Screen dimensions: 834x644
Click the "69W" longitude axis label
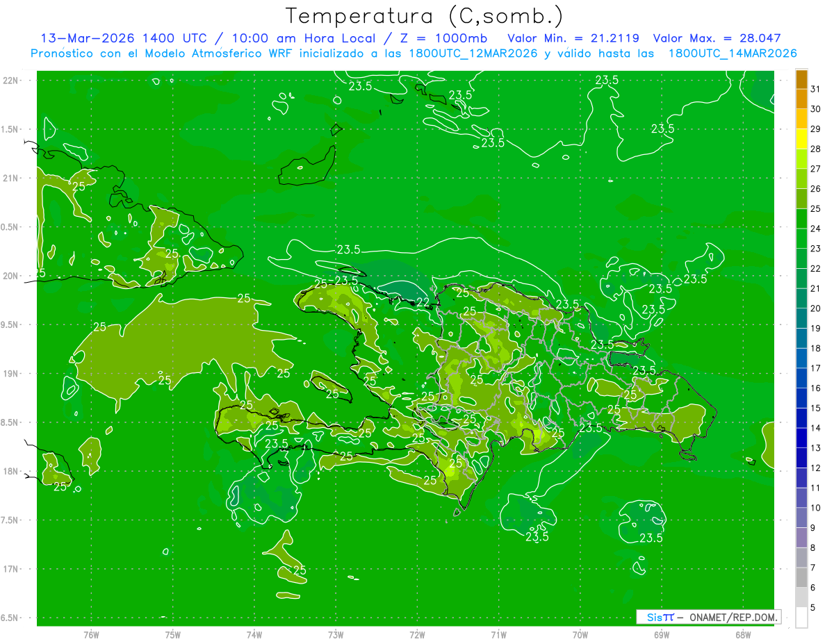pyautogui.click(x=662, y=634)
